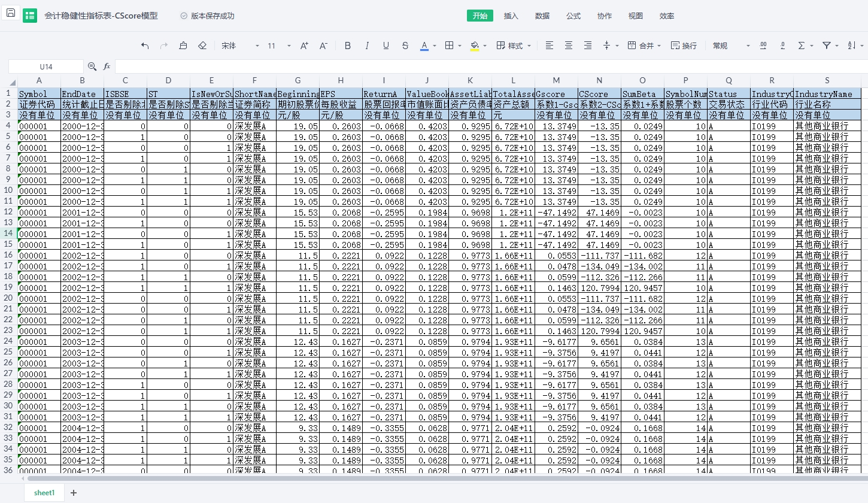Increase font size with A+ icon
868x503 pixels.
tap(304, 46)
